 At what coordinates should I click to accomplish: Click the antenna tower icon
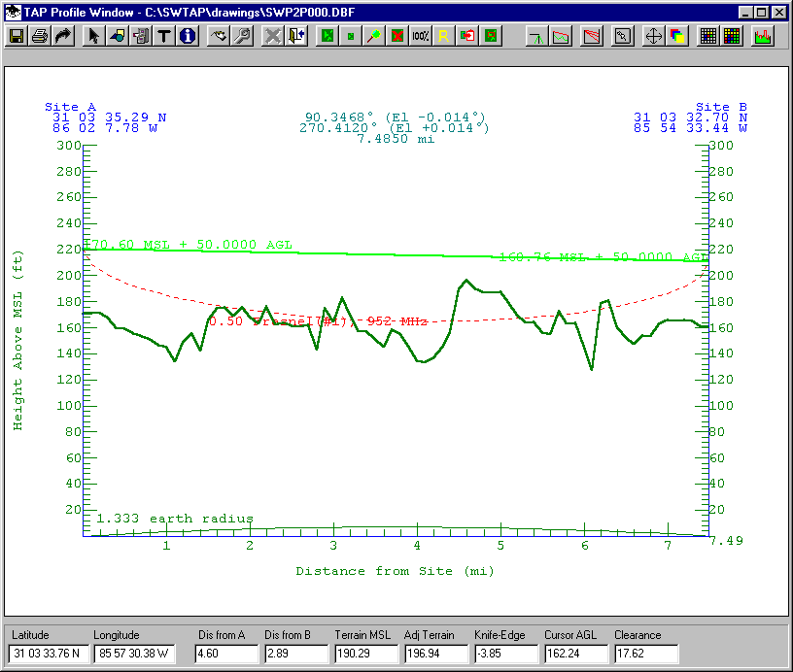point(536,36)
